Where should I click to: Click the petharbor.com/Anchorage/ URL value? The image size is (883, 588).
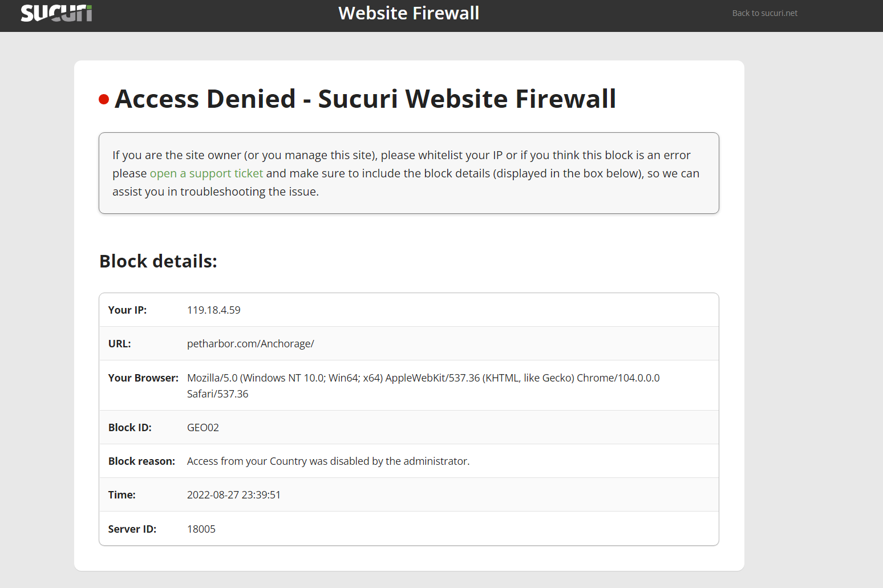(250, 344)
